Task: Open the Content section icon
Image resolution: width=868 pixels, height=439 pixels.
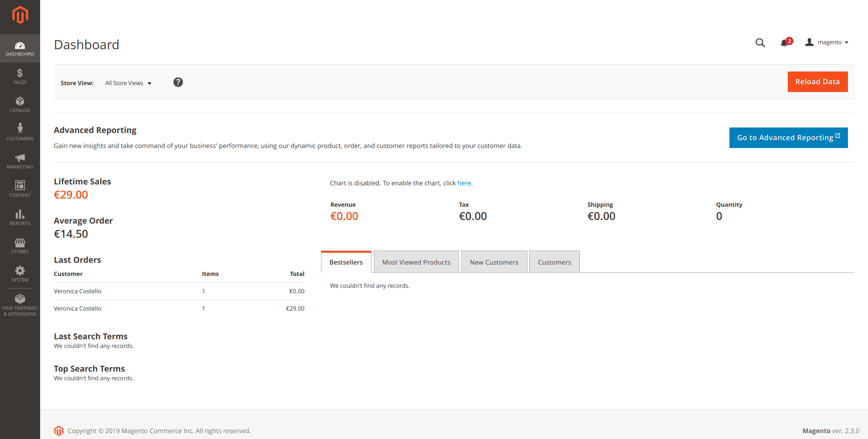Action: pos(20,188)
